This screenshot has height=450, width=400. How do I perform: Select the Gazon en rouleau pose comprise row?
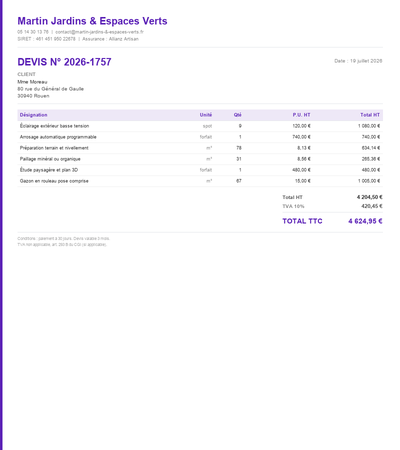(200, 181)
